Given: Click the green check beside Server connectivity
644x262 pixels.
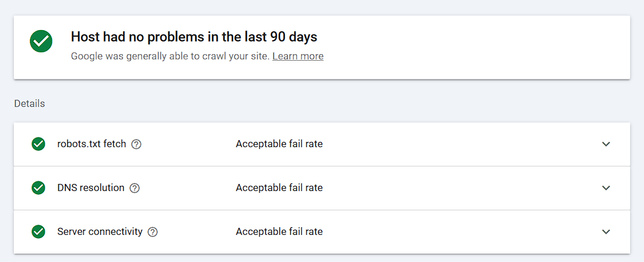Looking at the screenshot, I should 38,232.
